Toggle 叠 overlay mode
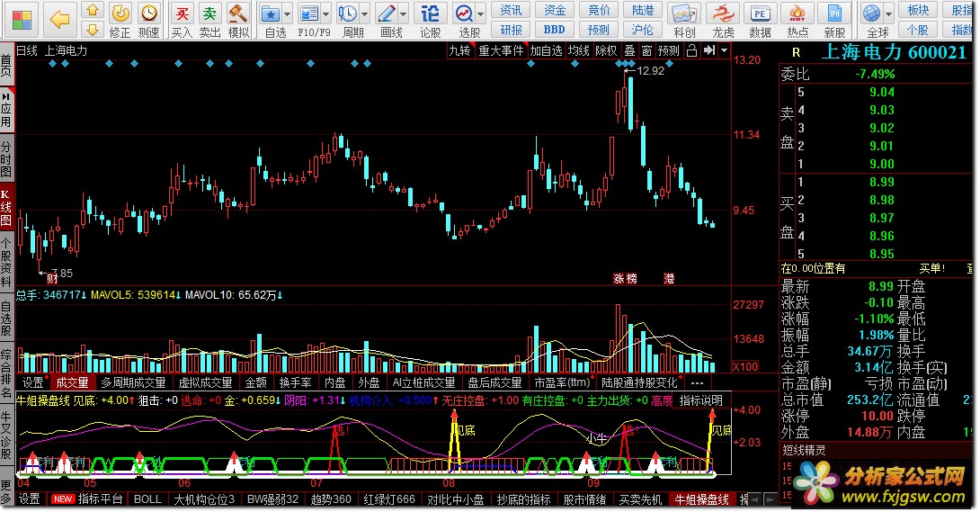Image resolution: width=980 pixels, height=512 pixels. (x=630, y=50)
